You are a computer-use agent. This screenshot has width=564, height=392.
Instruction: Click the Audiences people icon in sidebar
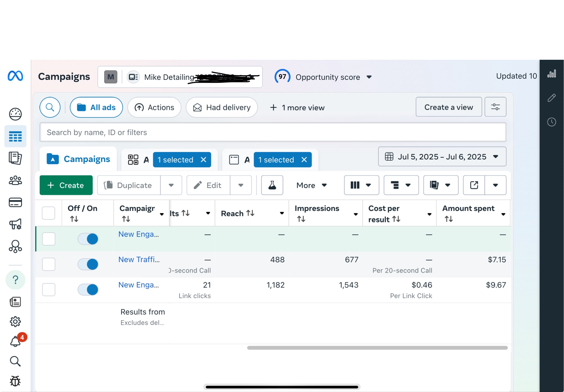15,180
